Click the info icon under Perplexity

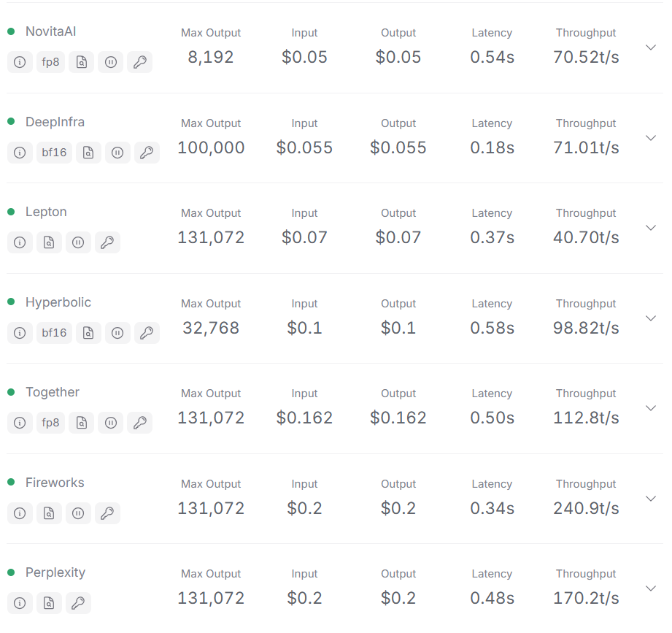(20, 603)
